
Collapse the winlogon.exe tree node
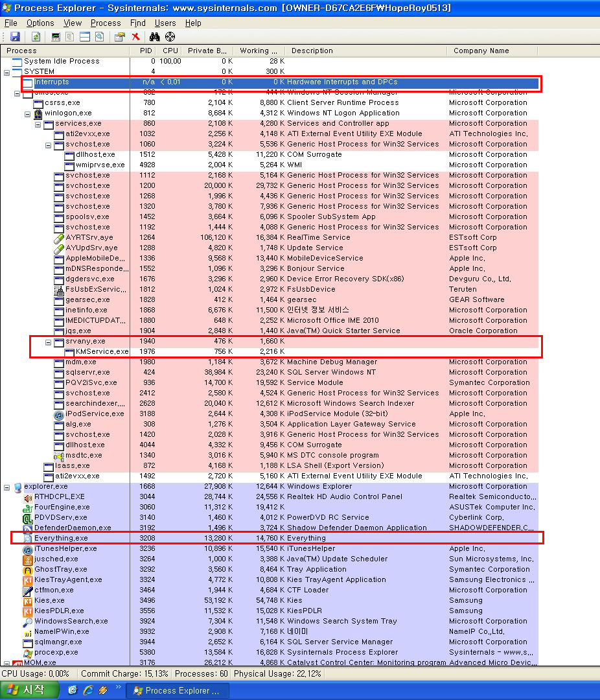pos(27,114)
